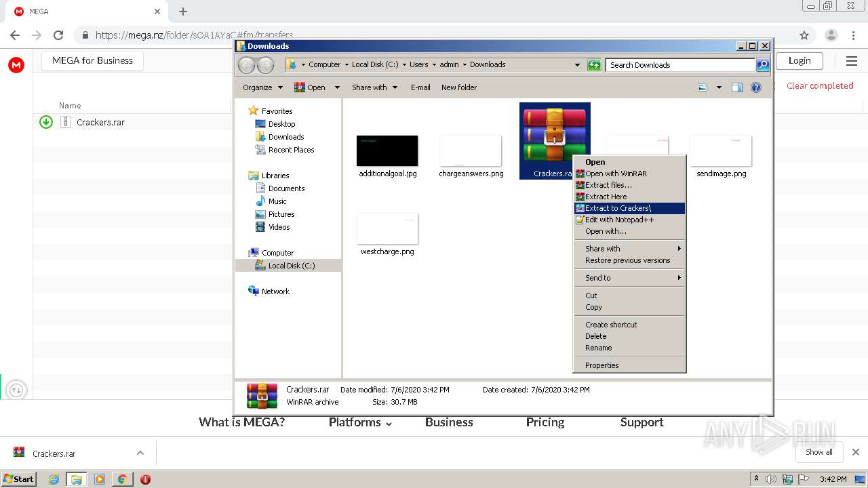The height and width of the screenshot is (488, 868).
Task: Click the green download arrow next to Crackers.rar
Action: (46, 122)
